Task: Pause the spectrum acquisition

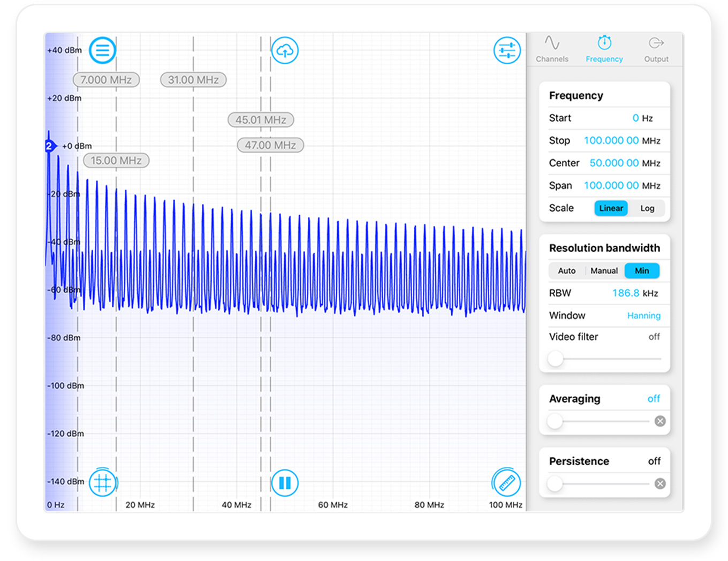Action: [285, 482]
